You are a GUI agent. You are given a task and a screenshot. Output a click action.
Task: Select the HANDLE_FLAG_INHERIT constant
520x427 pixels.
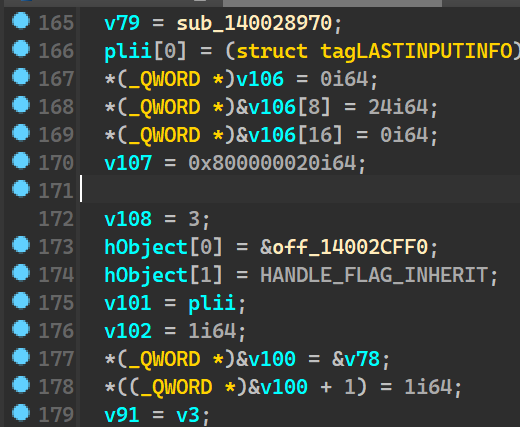click(x=374, y=275)
